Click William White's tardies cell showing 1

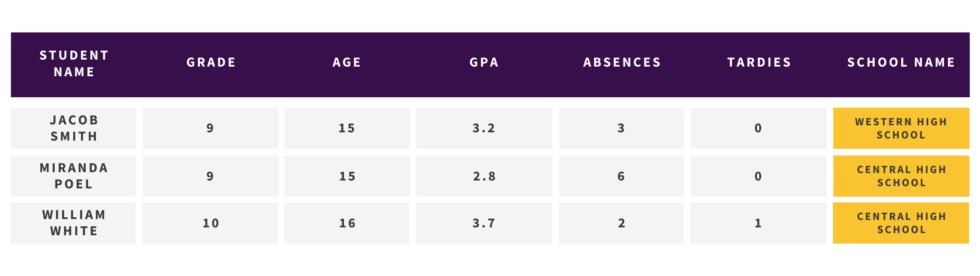click(x=758, y=223)
